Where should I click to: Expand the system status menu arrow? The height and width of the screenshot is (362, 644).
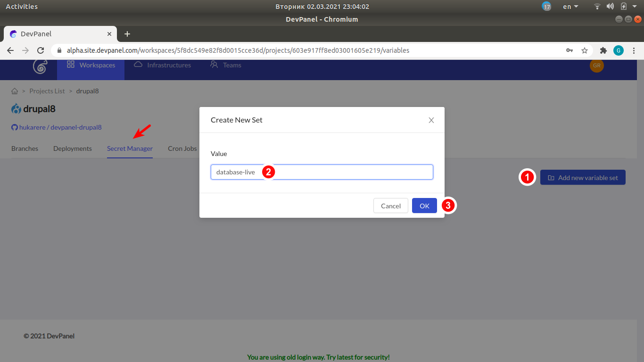tap(635, 7)
